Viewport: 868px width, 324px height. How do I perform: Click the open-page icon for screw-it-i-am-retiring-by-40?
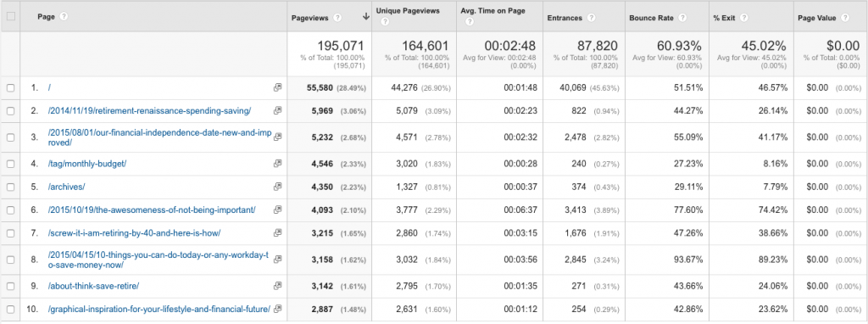click(x=277, y=233)
